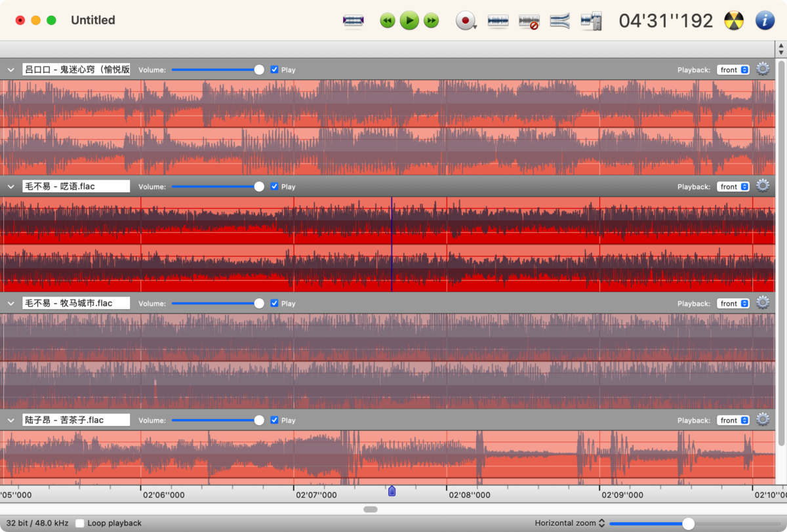Viewport: 787px width, 532px height.
Task: Click the volume slider of 牧马城市.flac track
Action: tap(218, 303)
